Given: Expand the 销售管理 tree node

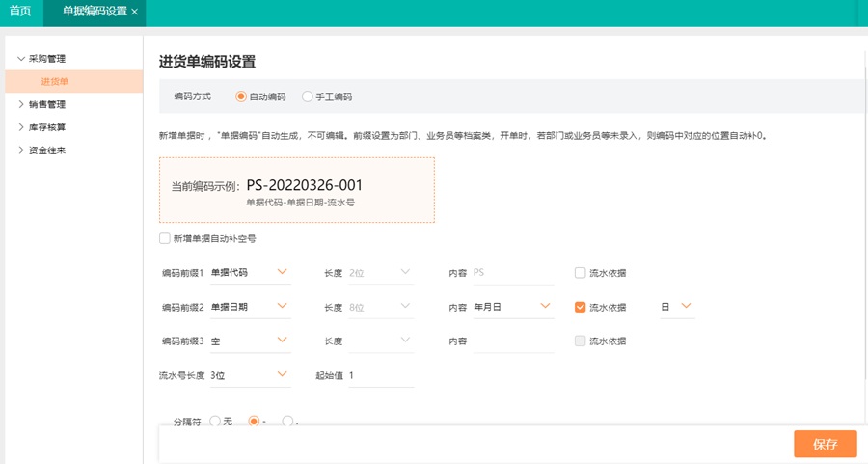Looking at the screenshot, I should 21,104.
